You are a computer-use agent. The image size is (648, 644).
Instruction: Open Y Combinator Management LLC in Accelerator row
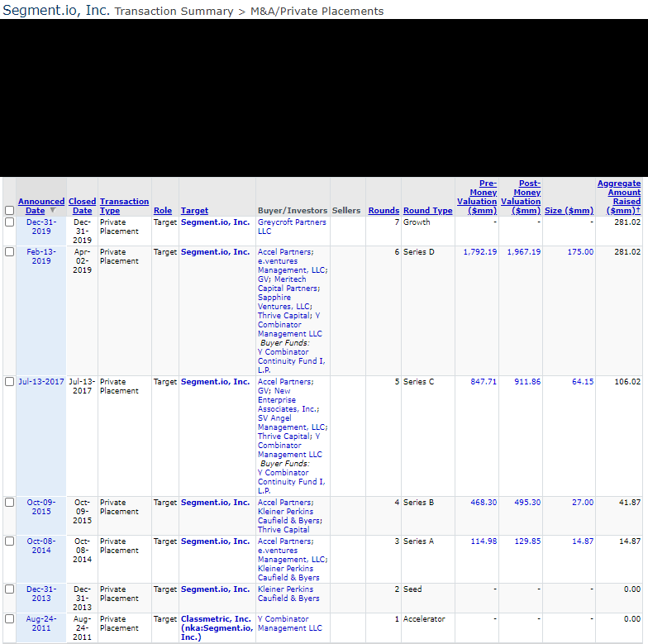tap(289, 623)
